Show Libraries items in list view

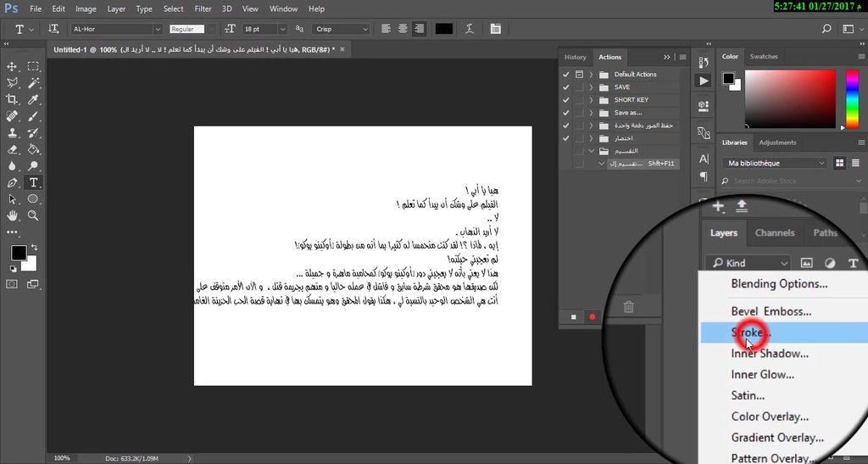click(855, 164)
